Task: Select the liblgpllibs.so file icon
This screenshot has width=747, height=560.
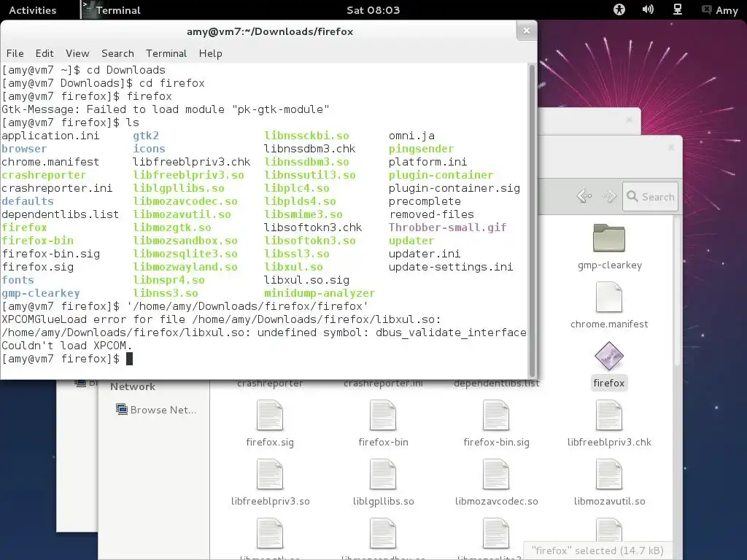Action: (383, 474)
